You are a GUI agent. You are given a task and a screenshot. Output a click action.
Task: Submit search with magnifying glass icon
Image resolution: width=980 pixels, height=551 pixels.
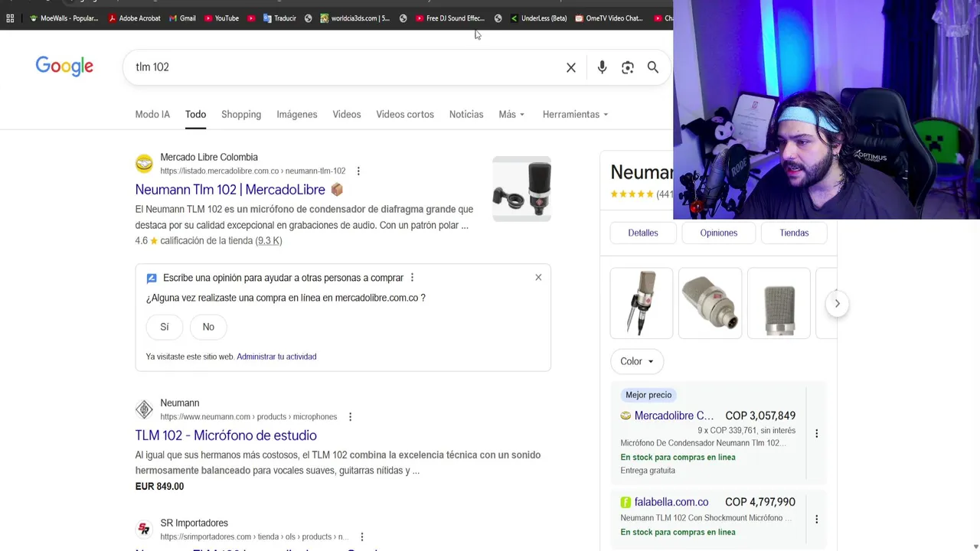pos(653,67)
